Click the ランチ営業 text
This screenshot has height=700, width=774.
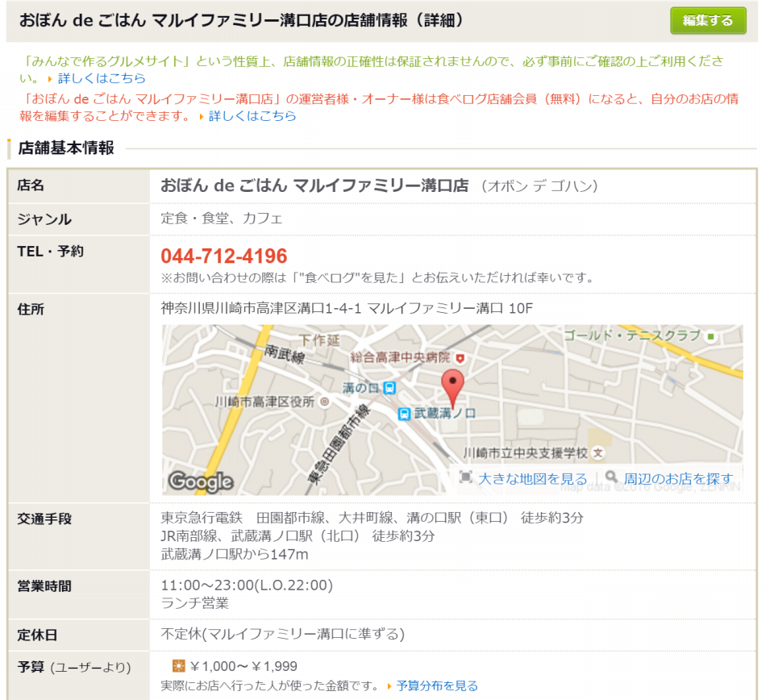(x=195, y=603)
